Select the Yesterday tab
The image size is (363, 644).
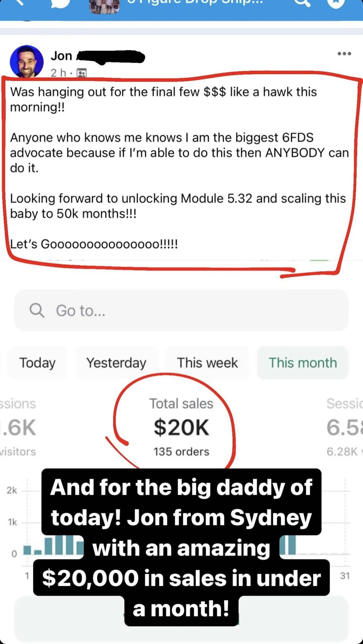116,363
